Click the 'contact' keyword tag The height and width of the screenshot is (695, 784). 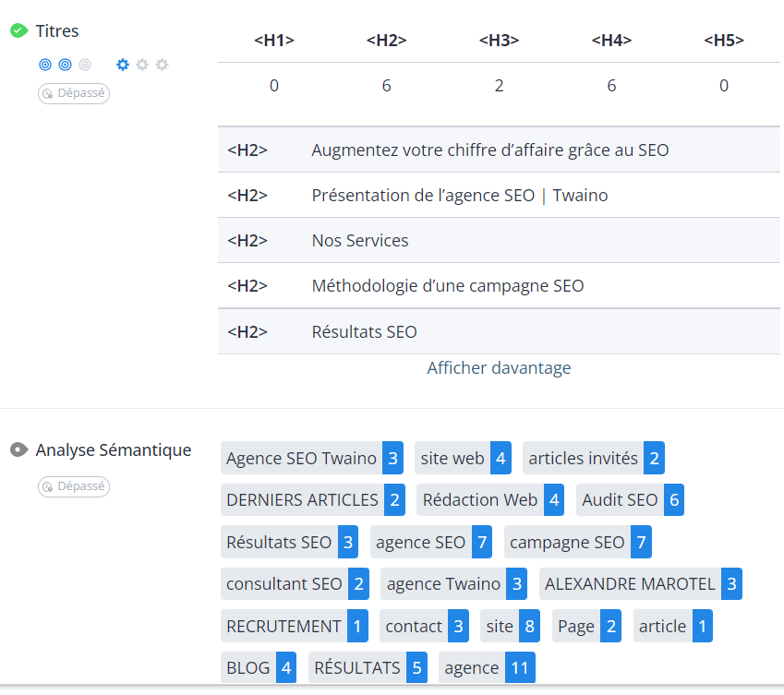tap(424, 626)
